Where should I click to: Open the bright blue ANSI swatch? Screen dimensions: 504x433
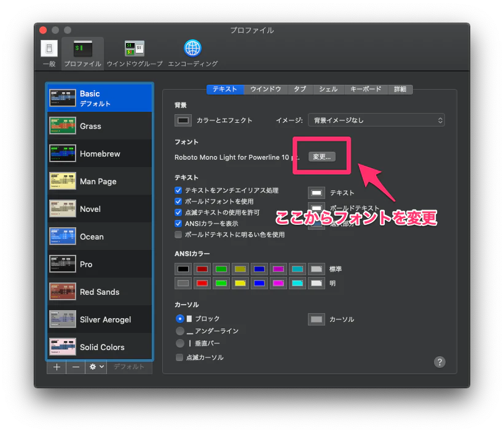259,283
